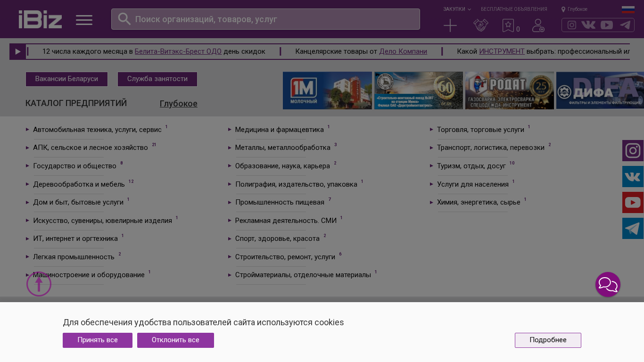Image resolution: width=644 pixels, height=362 pixels.
Task: Click the Глубокое location in top bar
Action: click(x=578, y=9)
